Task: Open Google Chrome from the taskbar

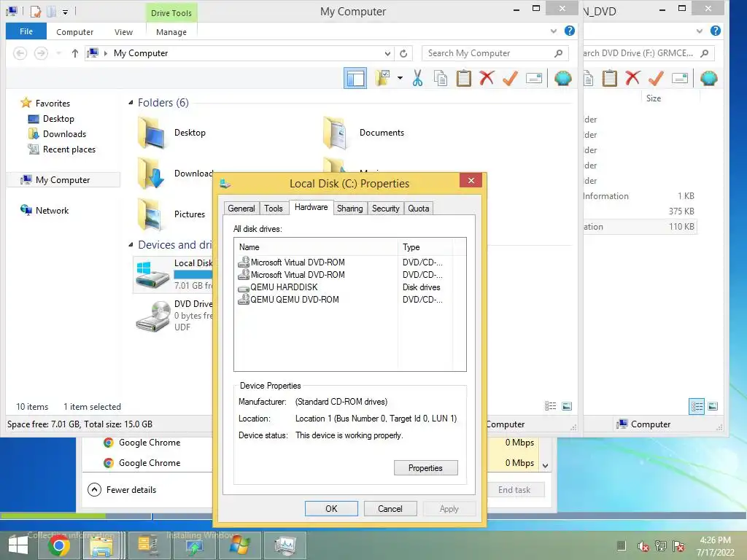Action: (58, 545)
